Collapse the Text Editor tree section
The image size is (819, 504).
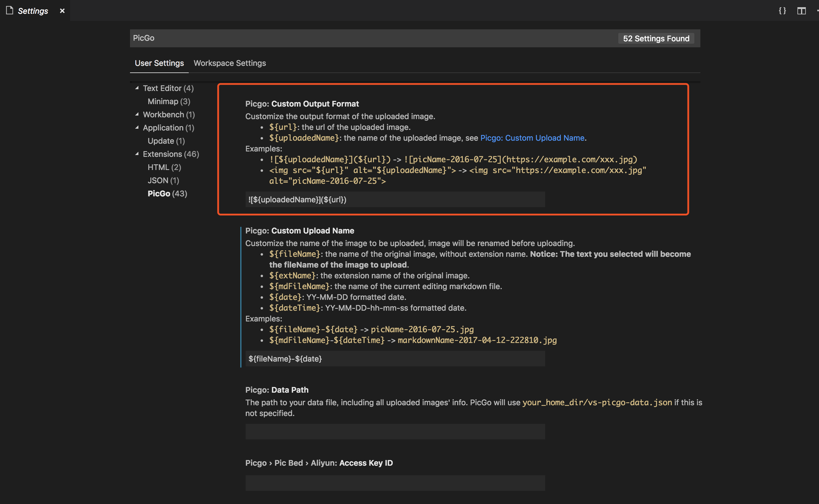[x=137, y=88]
